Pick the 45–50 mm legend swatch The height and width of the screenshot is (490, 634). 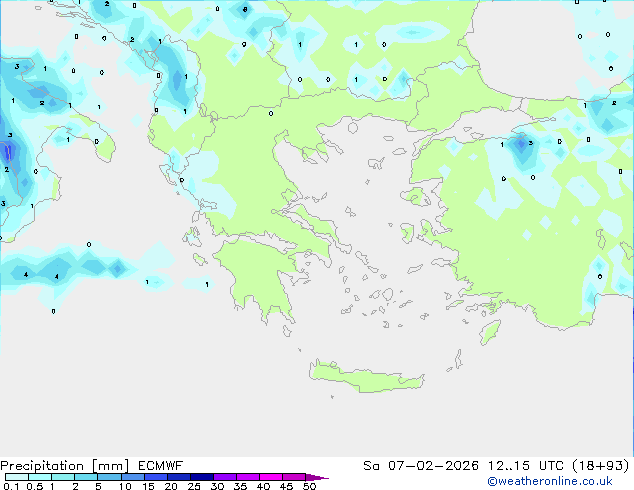(294, 477)
